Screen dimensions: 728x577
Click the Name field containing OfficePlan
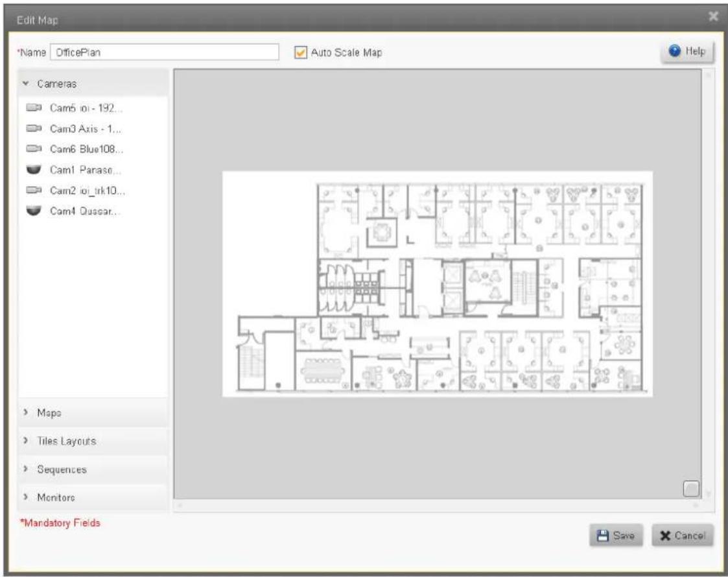pyautogui.click(x=165, y=52)
